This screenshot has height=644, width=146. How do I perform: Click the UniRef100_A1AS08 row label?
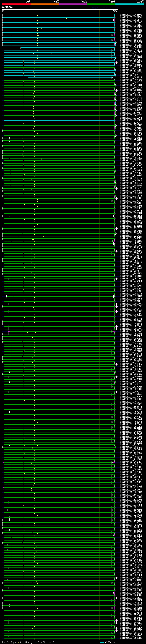131,165
